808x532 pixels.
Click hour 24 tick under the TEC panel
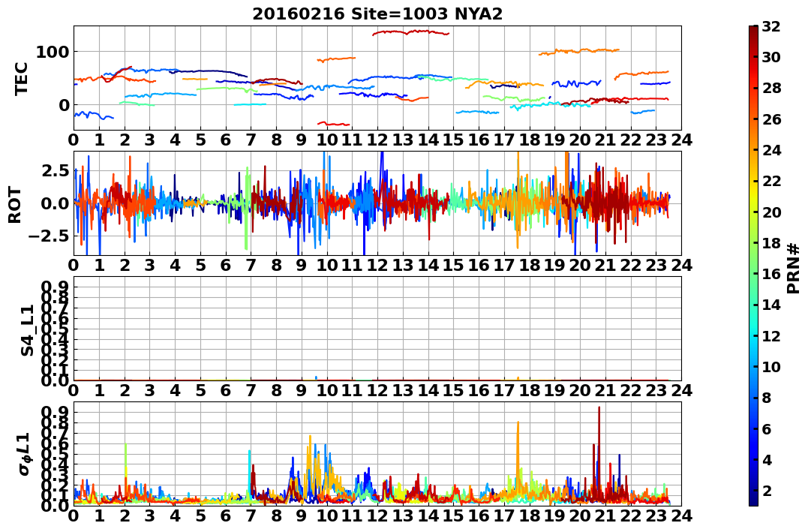tap(681, 140)
